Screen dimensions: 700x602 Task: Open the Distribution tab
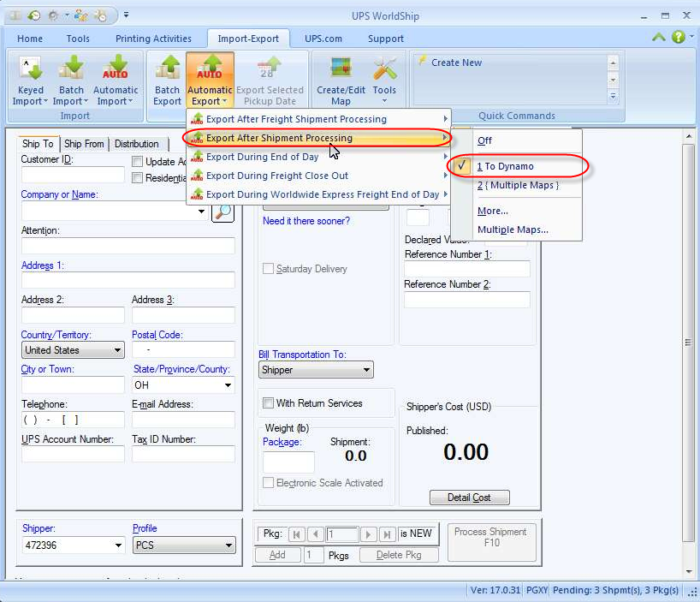(137, 144)
